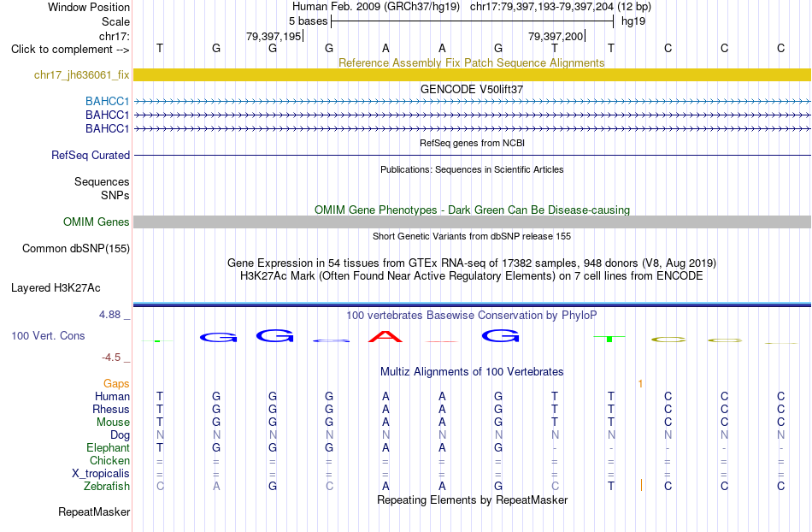Click the Window Position track label

[x=89, y=7]
